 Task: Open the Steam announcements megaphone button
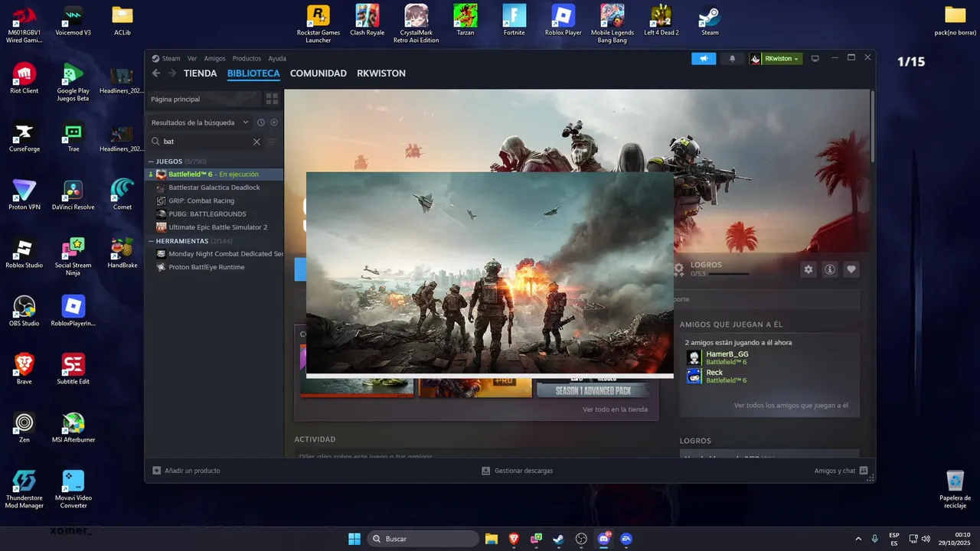(x=704, y=58)
